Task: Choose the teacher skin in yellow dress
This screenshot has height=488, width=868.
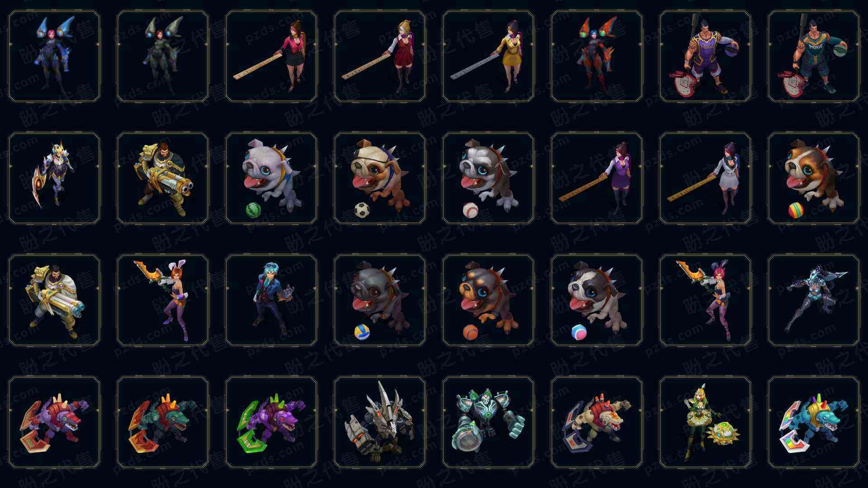Action: coord(488,56)
